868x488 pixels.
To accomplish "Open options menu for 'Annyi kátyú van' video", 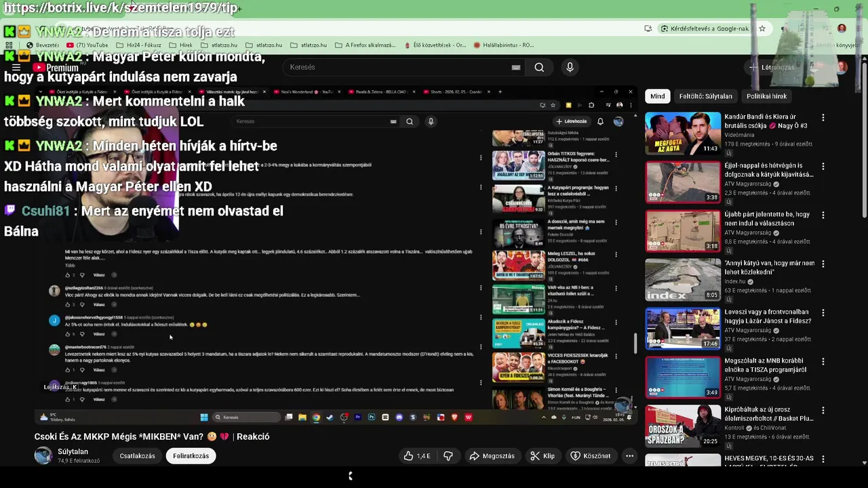I will [x=823, y=264].
